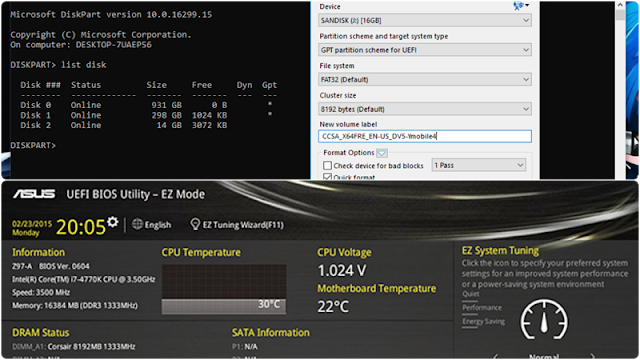Image resolution: width=640 pixels, height=360 pixels.
Task: Click the EZ Tuning Wizard lightbulb icon
Action: 196,224
